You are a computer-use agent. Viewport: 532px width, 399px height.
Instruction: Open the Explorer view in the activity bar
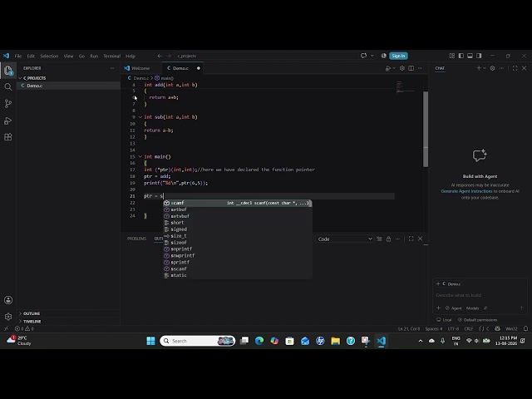coord(8,71)
